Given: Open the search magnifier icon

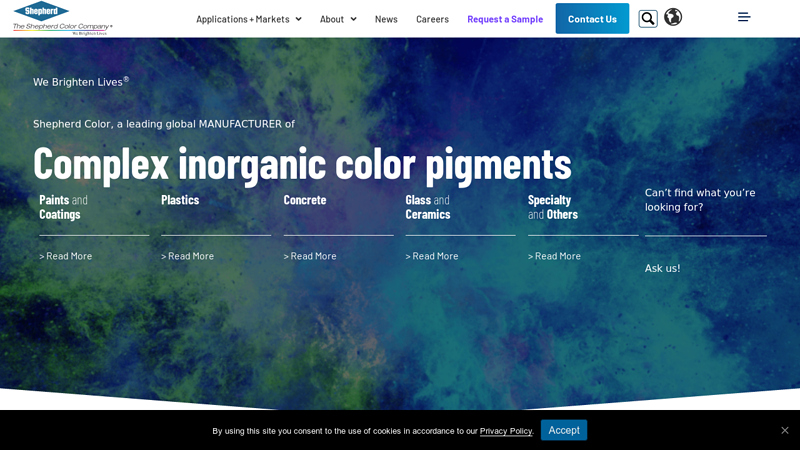Looking at the screenshot, I should tap(648, 19).
